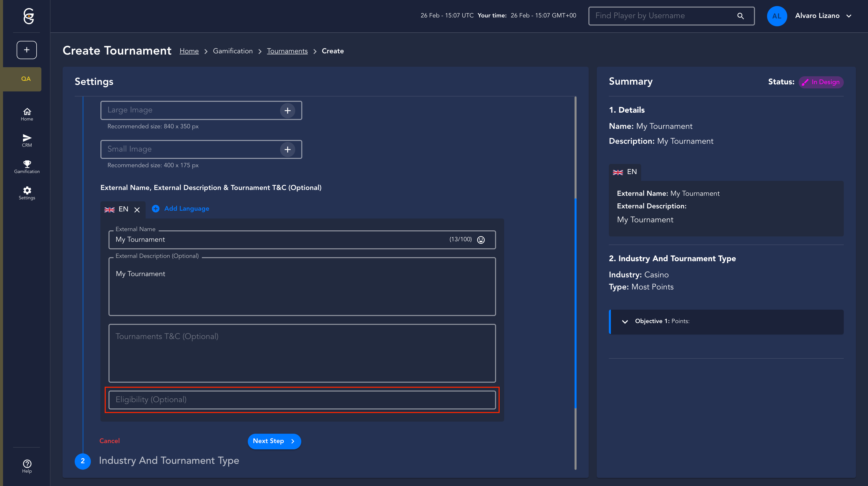Click the plus icon in the sidebar
The image size is (868, 486).
[x=26, y=50]
